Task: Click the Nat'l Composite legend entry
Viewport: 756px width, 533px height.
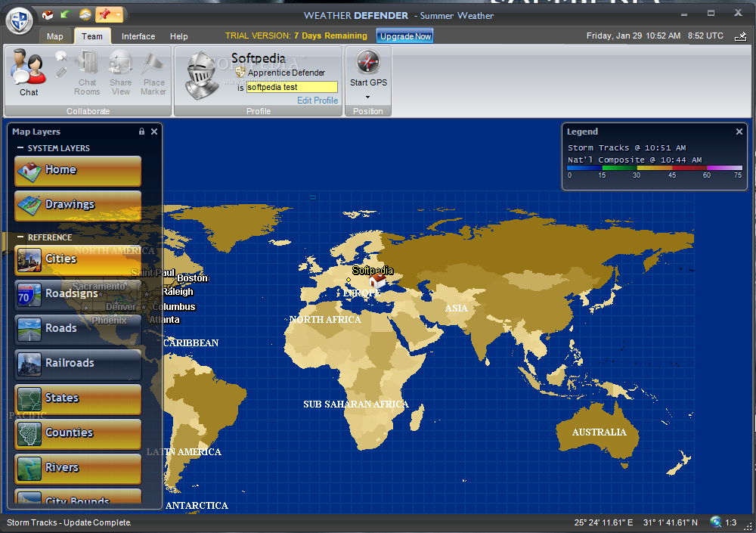Action: 634,160
